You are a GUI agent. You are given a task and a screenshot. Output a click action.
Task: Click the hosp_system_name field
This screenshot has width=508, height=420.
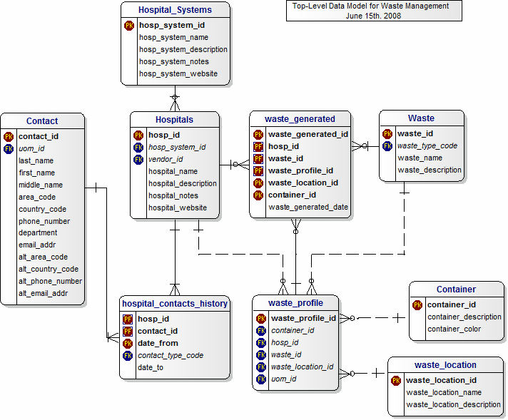[x=173, y=38]
